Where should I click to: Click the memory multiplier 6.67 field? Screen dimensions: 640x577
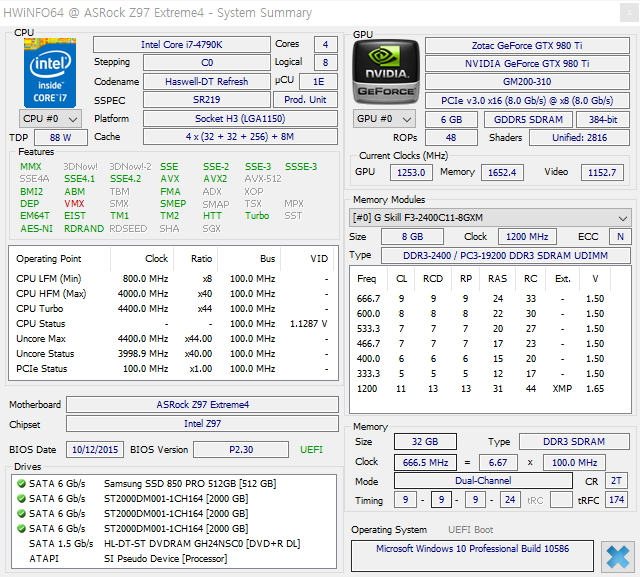(x=498, y=463)
